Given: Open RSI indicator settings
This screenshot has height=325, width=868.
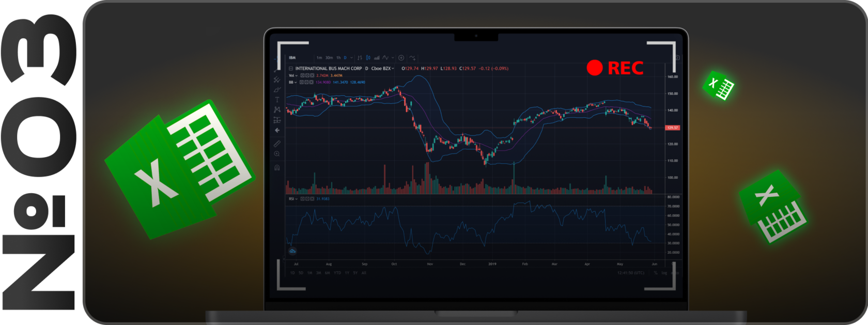Looking at the screenshot, I should [x=307, y=199].
